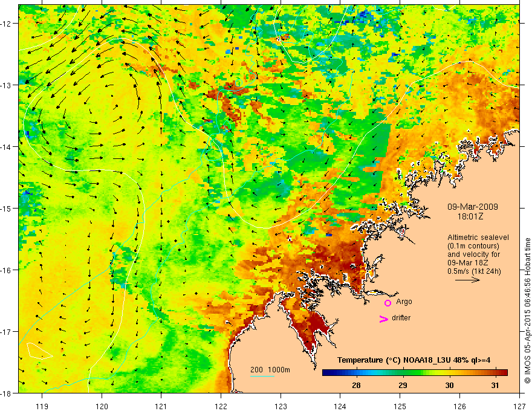Click longitude axis label 122

[221, 406]
